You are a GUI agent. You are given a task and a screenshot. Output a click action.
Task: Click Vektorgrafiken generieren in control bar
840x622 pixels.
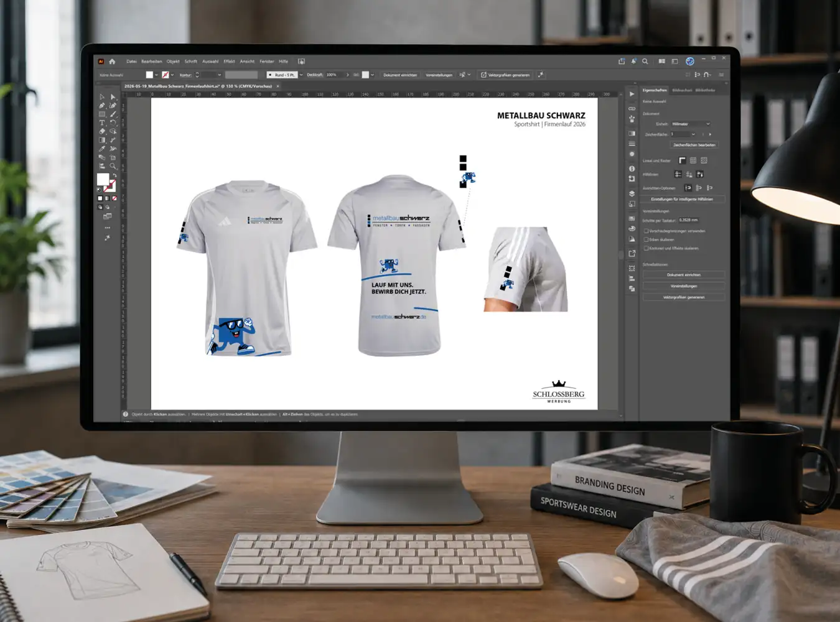click(x=506, y=75)
